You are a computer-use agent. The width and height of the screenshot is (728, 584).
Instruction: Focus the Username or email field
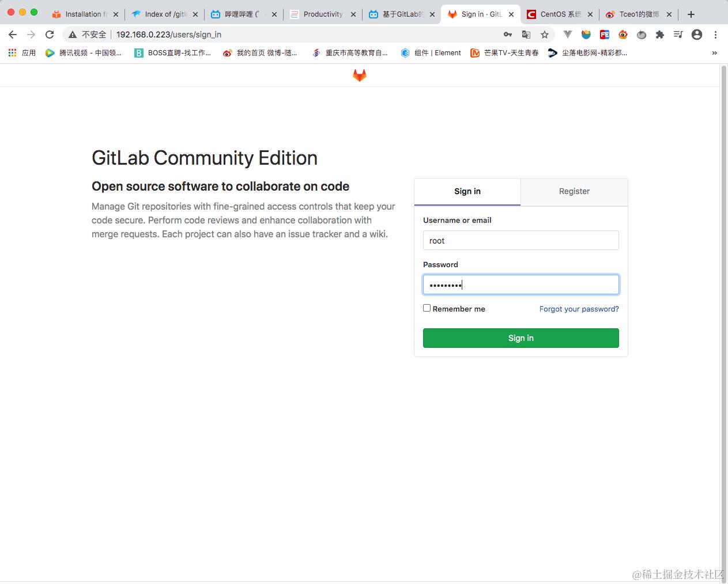click(x=521, y=241)
